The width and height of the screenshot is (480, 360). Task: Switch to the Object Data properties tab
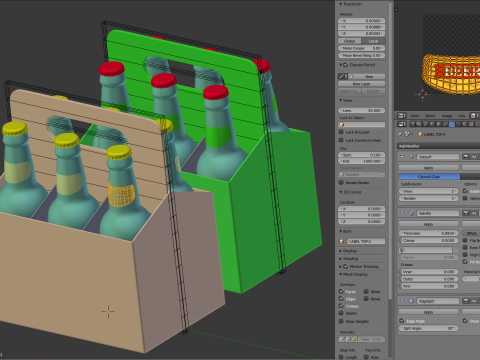click(458, 124)
